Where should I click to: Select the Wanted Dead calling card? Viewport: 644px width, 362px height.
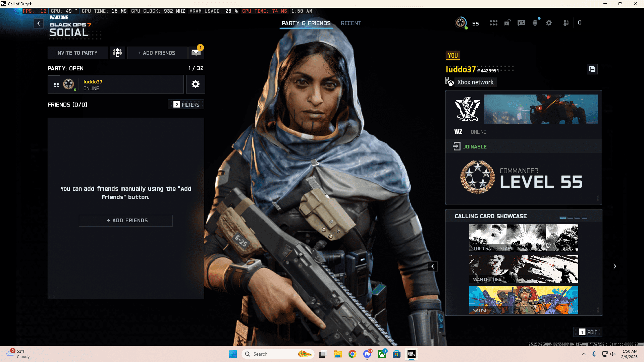(524, 269)
